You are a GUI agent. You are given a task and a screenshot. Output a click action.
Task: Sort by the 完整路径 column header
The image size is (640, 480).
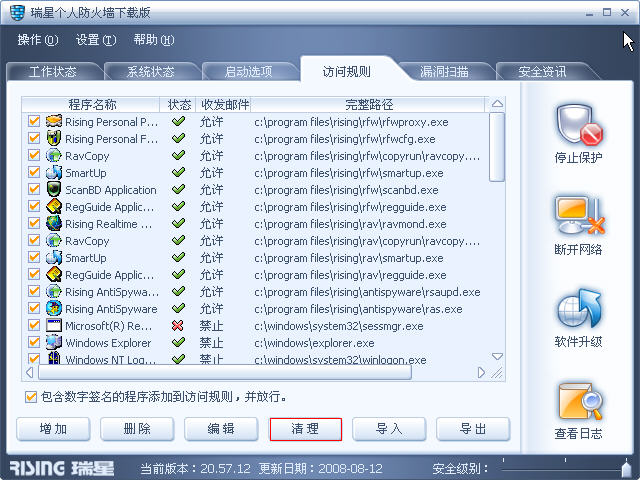pyautogui.click(x=368, y=104)
